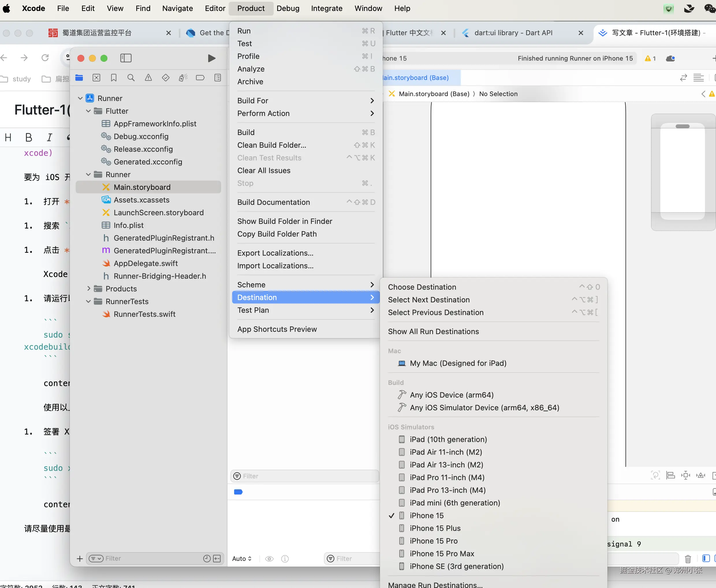Click Show All Run Destinations
Screen dimensions: 716x588
[x=433, y=331]
